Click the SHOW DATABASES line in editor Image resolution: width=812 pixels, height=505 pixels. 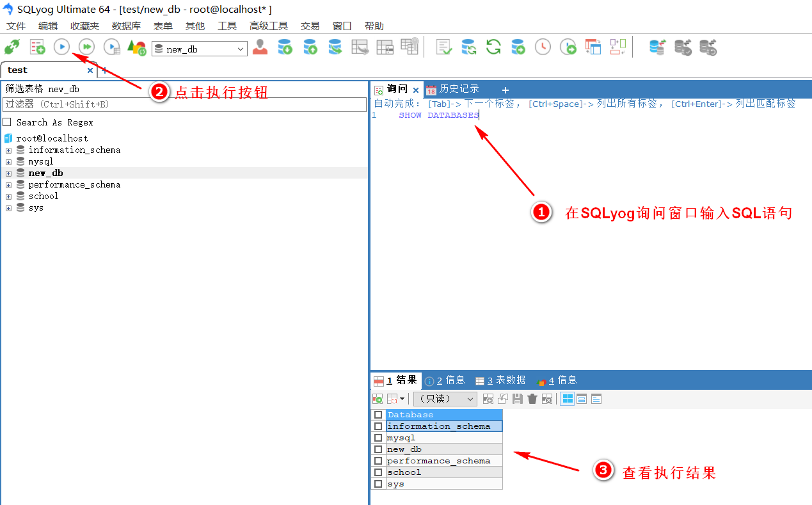438,115
